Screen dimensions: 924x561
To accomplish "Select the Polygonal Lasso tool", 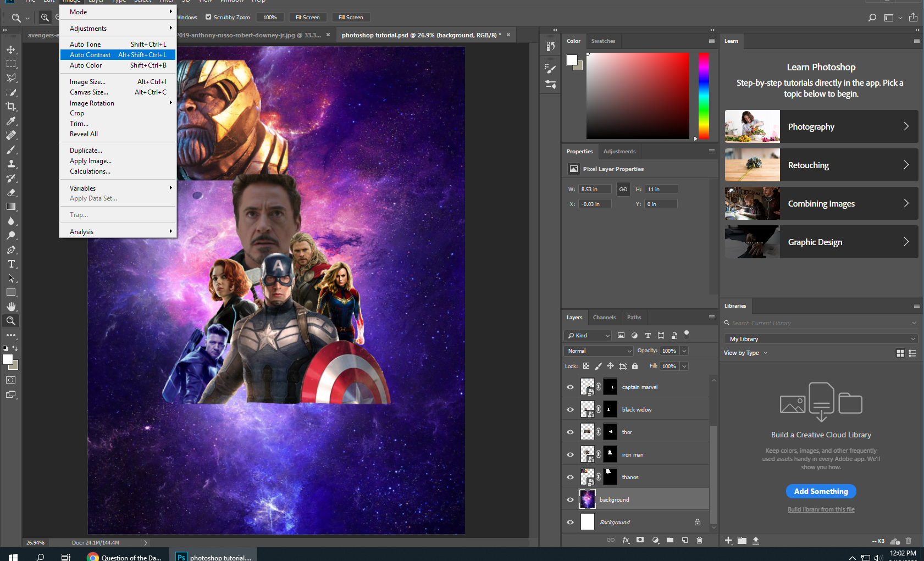I will click(11, 78).
